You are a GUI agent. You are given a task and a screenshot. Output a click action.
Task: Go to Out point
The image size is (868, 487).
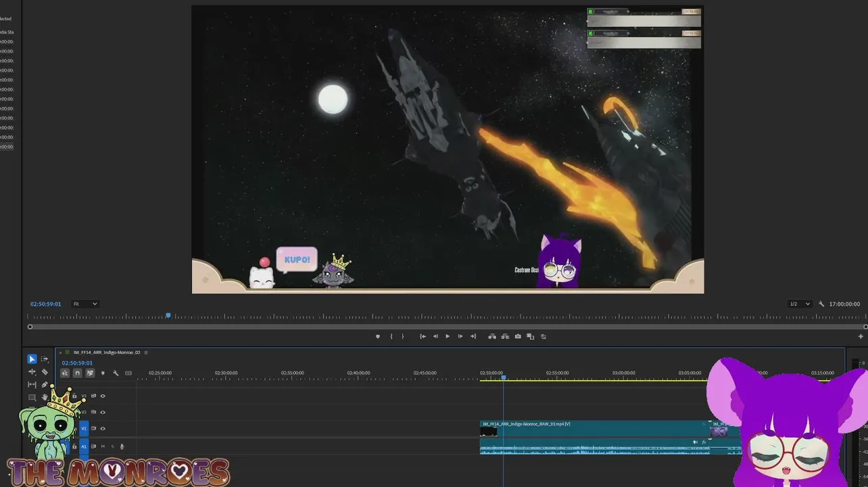point(473,336)
